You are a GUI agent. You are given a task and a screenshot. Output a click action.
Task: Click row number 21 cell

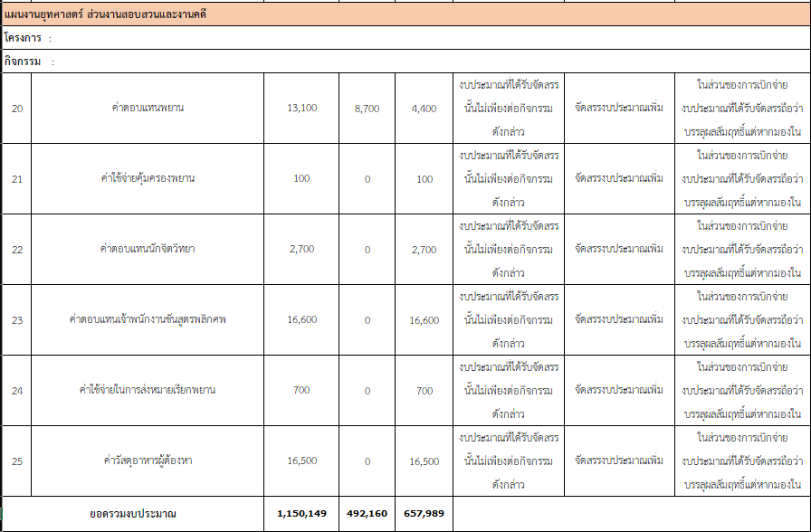click(x=16, y=179)
